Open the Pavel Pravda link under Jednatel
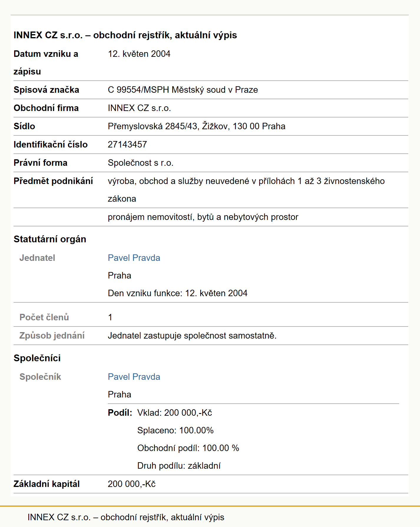This screenshot has width=420, height=527. (x=134, y=258)
